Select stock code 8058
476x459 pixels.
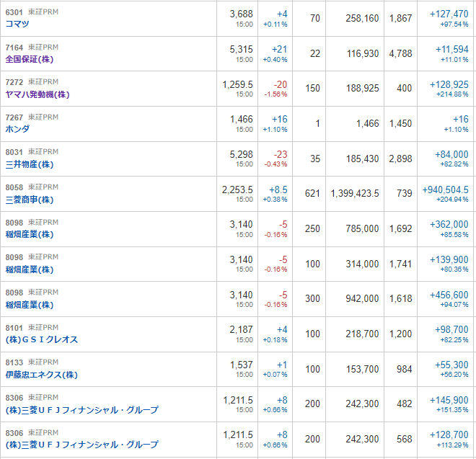pos(14,187)
